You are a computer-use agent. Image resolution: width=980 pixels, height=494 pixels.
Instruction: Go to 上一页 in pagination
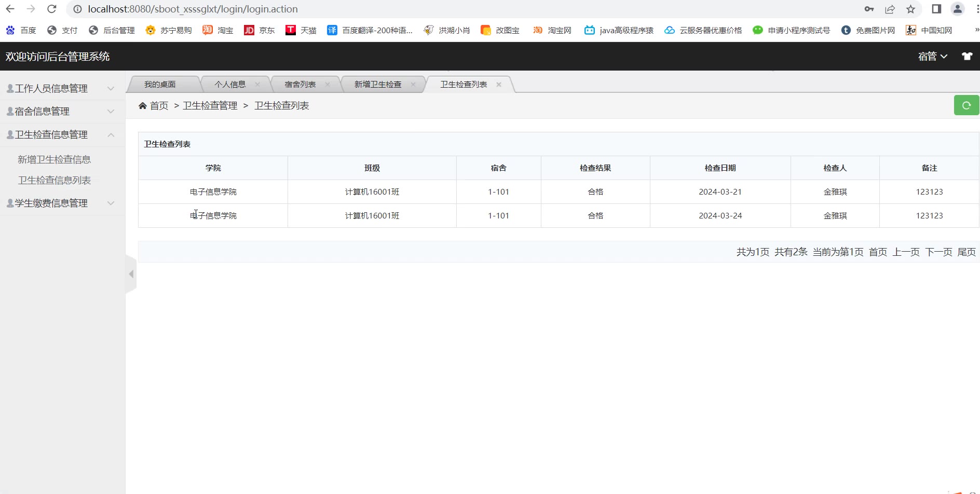coord(906,252)
